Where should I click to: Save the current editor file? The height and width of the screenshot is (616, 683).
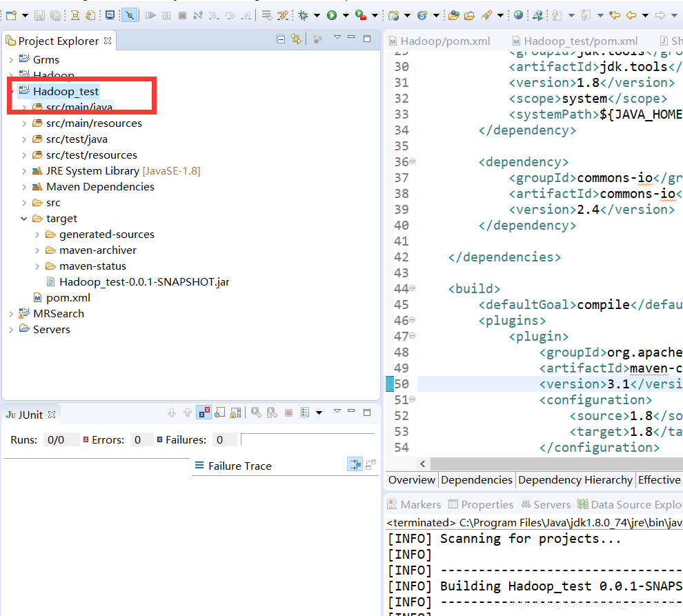click(39, 14)
